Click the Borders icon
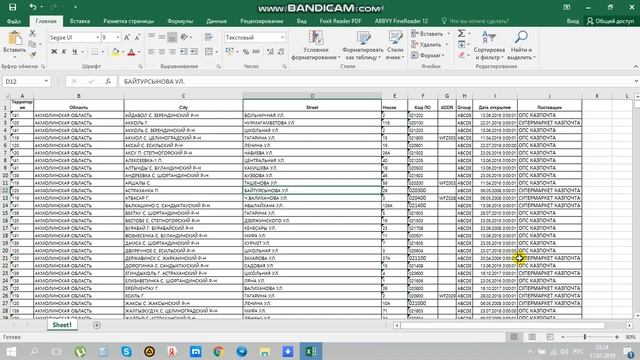This screenshot has height=360, width=640. coord(95,52)
